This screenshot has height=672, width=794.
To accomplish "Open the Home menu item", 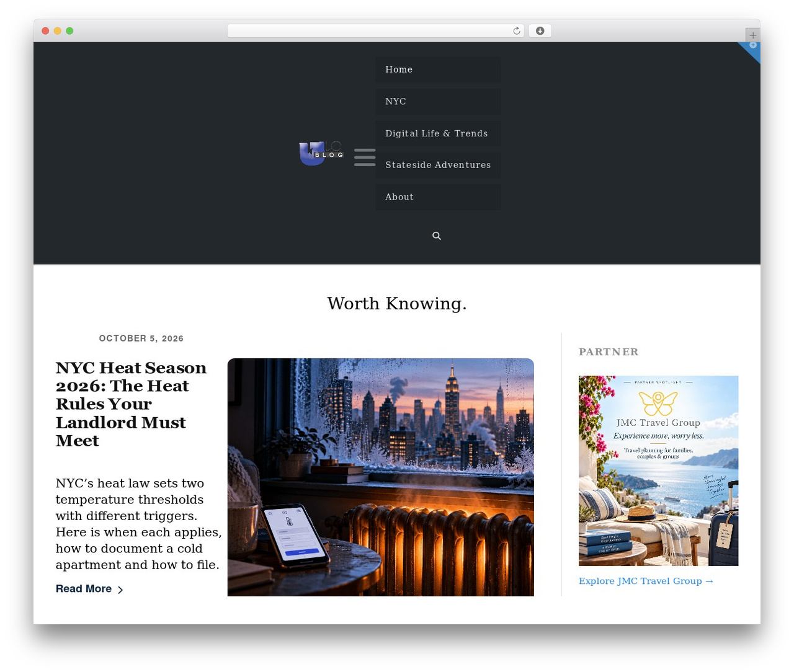I will (x=438, y=69).
